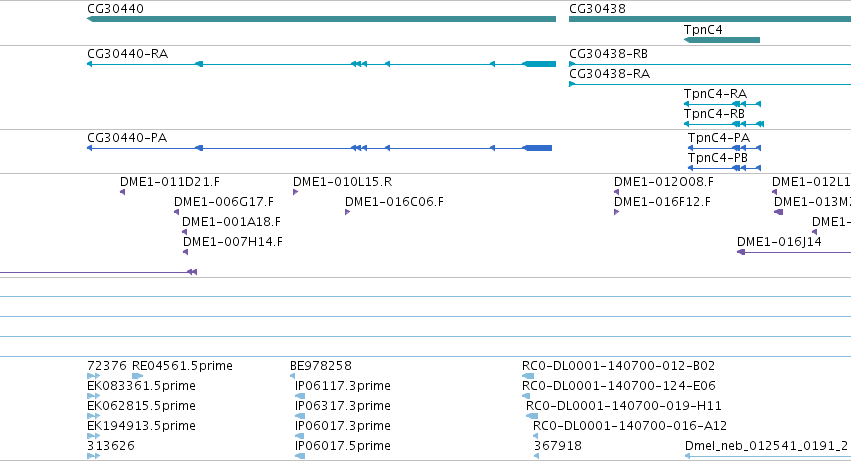Select the DME1-016F12.F label
The height and width of the screenshot is (461, 851).
coord(662,202)
